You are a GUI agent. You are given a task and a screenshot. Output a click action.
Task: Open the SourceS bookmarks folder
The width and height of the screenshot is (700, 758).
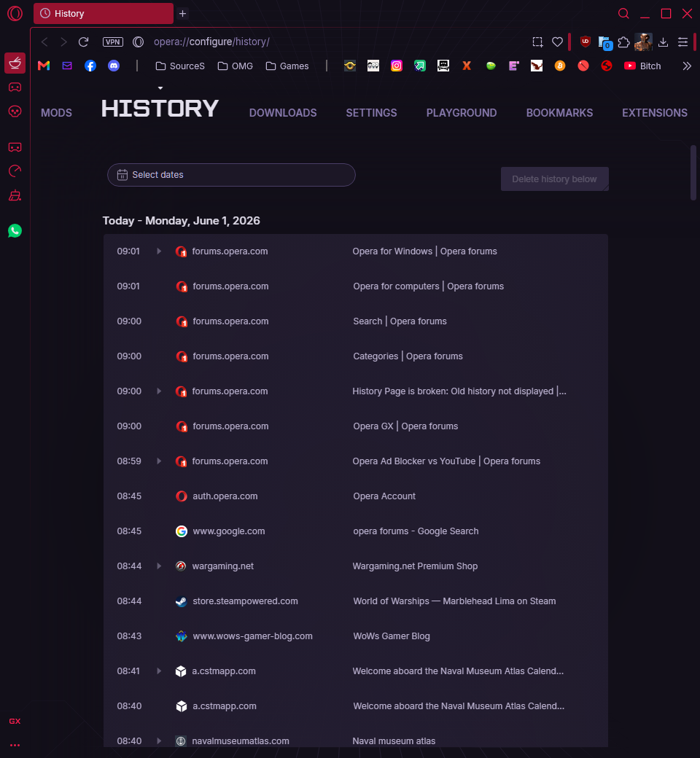pyautogui.click(x=180, y=66)
